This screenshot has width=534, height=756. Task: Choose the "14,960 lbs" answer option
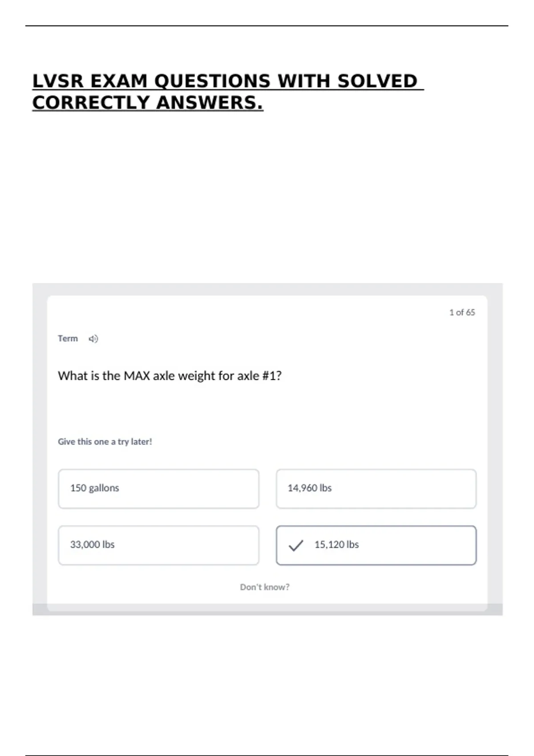376,488
